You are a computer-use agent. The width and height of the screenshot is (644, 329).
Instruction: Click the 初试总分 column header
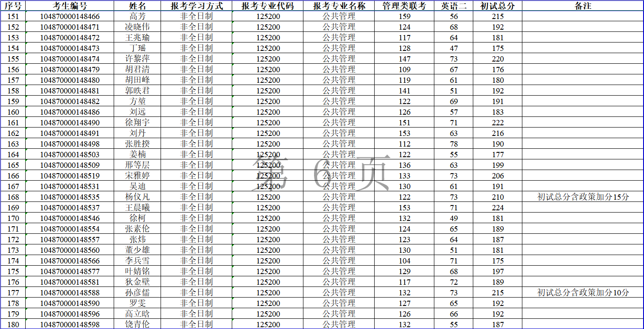498,6
